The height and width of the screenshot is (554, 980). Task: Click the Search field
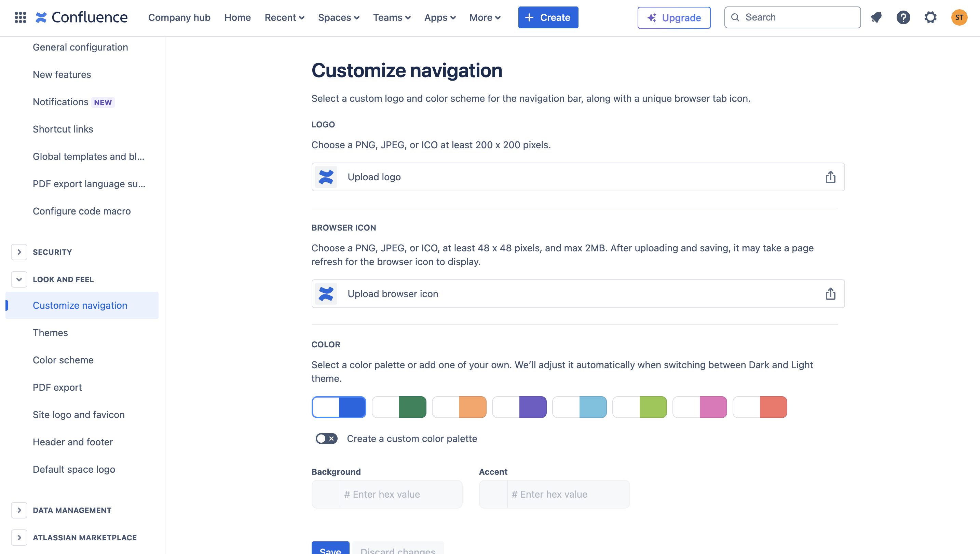[792, 17]
